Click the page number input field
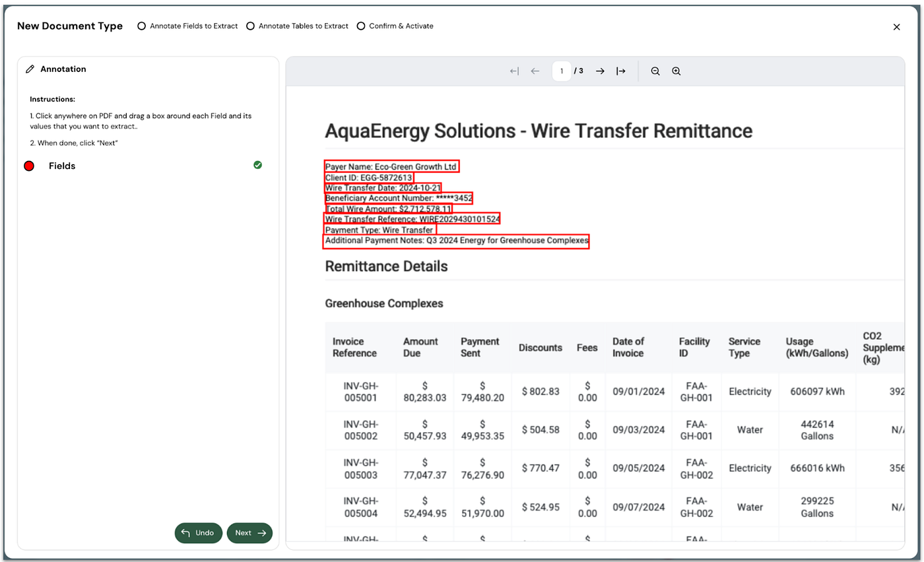Image resolution: width=924 pixels, height=562 pixels. pos(562,71)
